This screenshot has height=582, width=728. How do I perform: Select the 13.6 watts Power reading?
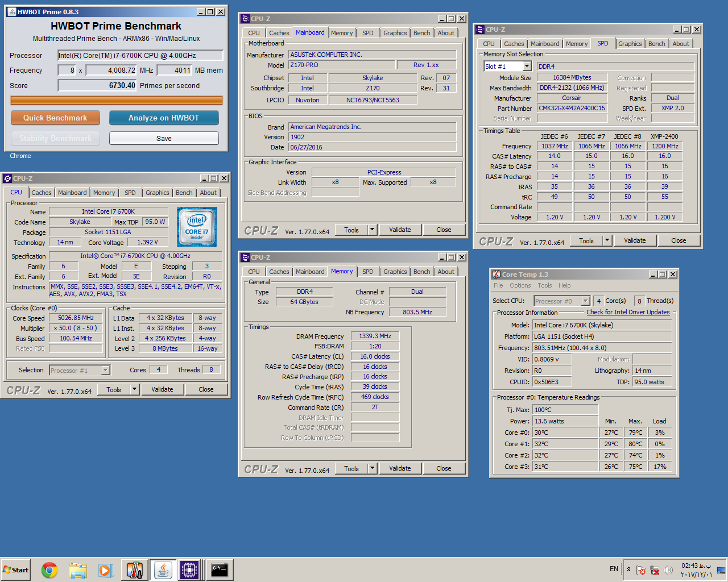565,421
